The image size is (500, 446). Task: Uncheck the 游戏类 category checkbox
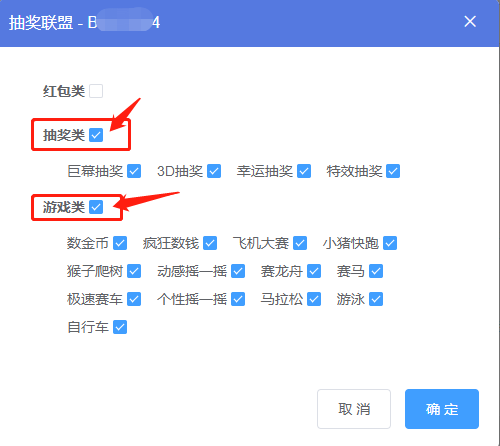point(96,207)
